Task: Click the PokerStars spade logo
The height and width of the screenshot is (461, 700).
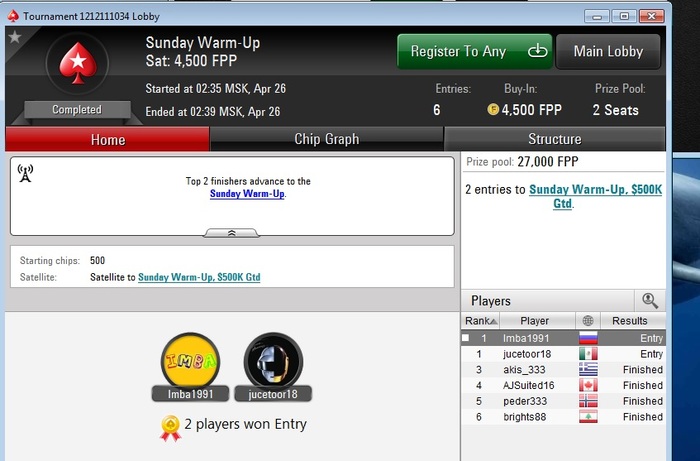Action: pos(78,63)
